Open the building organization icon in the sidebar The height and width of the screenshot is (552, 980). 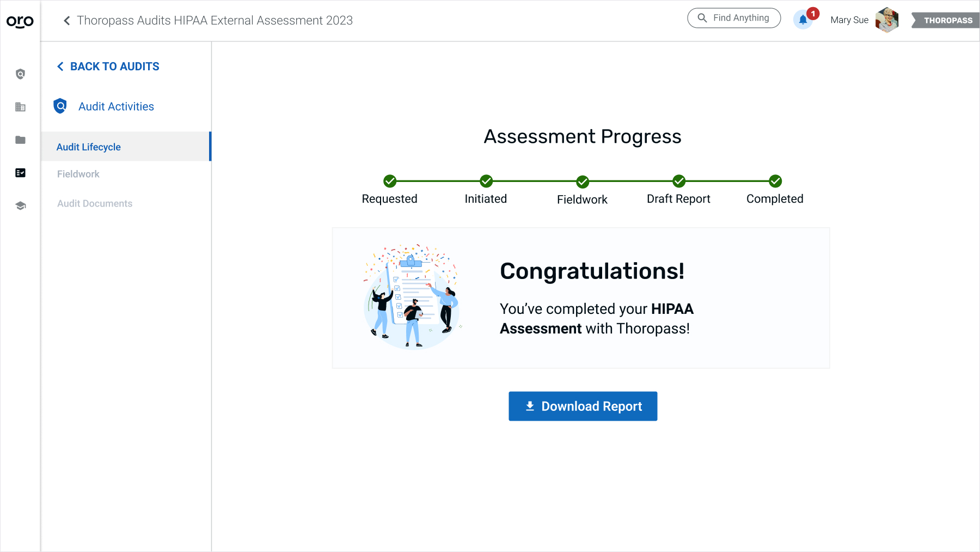pyautogui.click(x=20, y=107)
